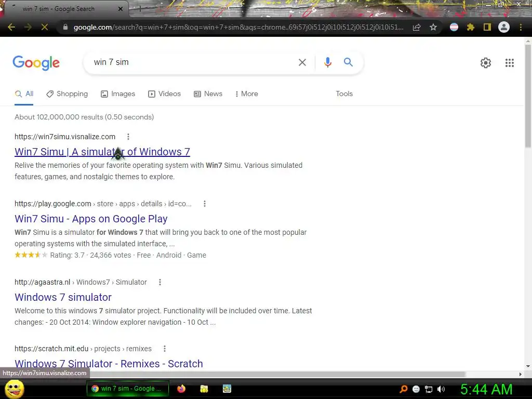The width and height of the screenshot is (532, 399).
Task: Open the search Tools options
Action: 344,94
